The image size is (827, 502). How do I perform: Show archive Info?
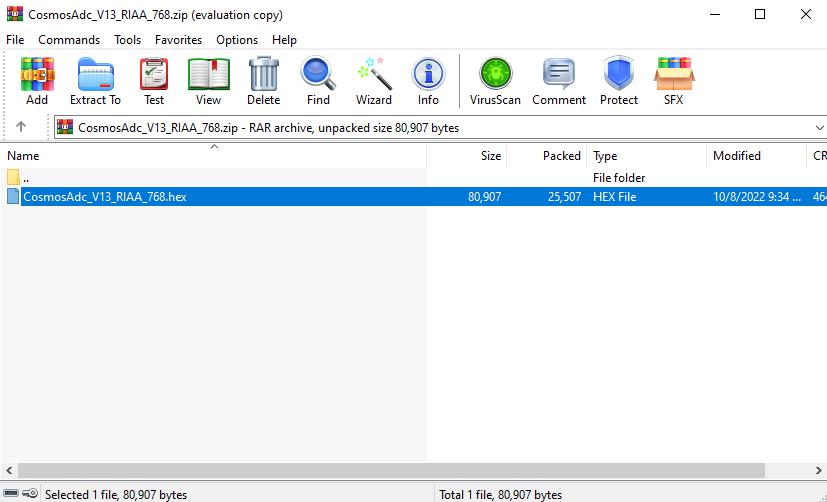pyautogui.click(x=428, y=74)
